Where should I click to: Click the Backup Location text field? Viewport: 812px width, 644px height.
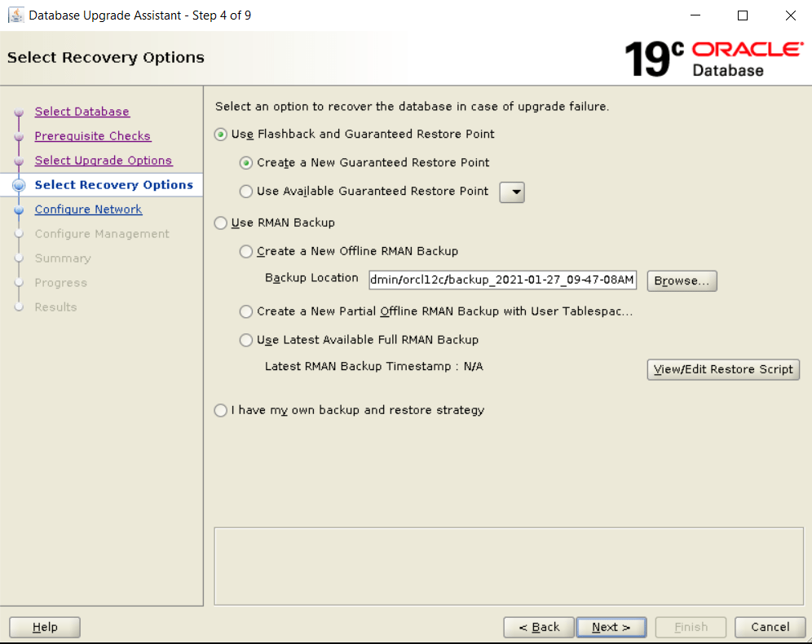pos(502,280)
